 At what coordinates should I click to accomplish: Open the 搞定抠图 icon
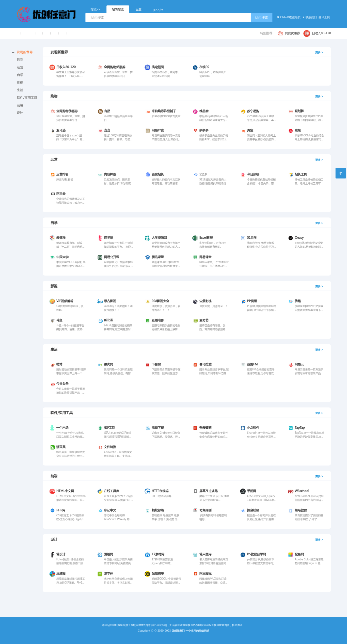(147, 67)
